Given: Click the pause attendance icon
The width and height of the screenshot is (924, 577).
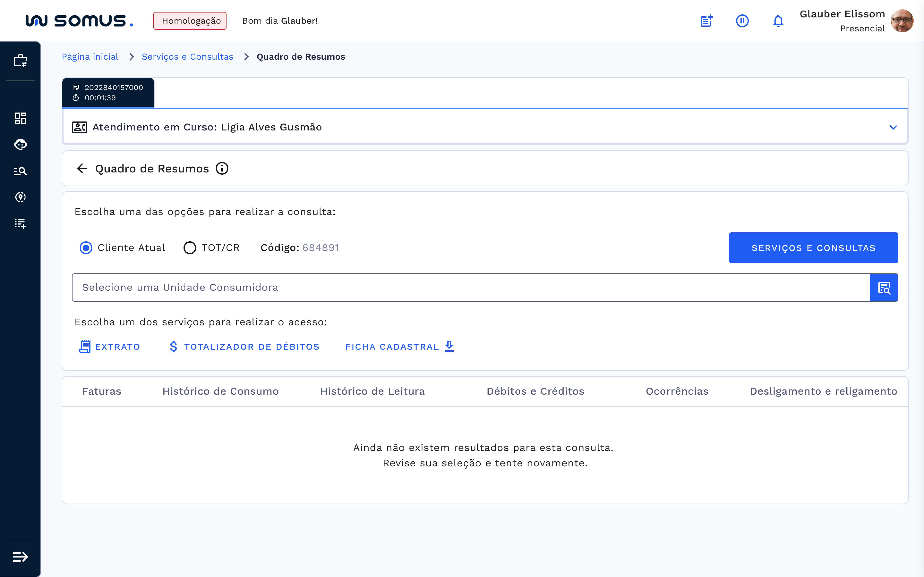Looking at the screenshot, I should (x=742, y=21).
